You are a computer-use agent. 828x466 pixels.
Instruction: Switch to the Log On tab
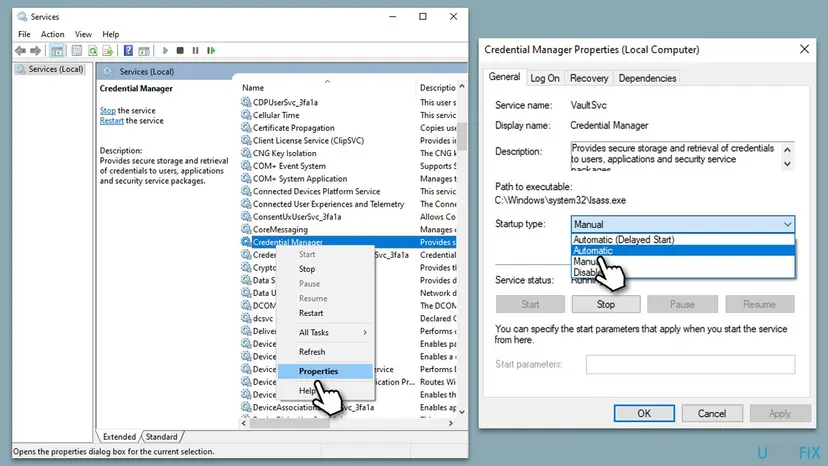[x=544, y=78]
